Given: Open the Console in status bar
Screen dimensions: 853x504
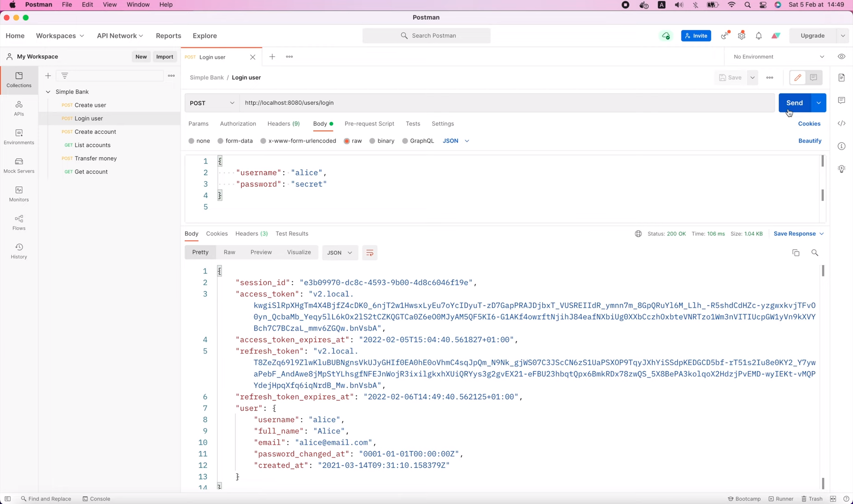Looking at the screenshot, I should tap(97, 499).
